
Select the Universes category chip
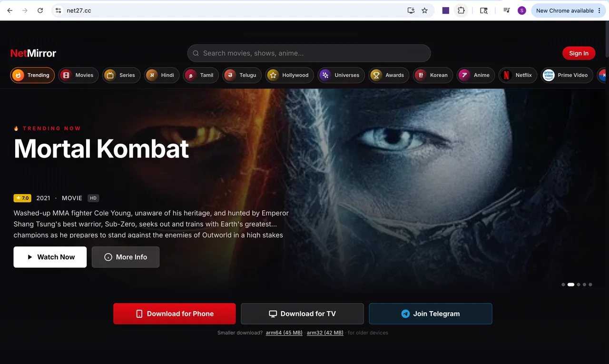341,75
